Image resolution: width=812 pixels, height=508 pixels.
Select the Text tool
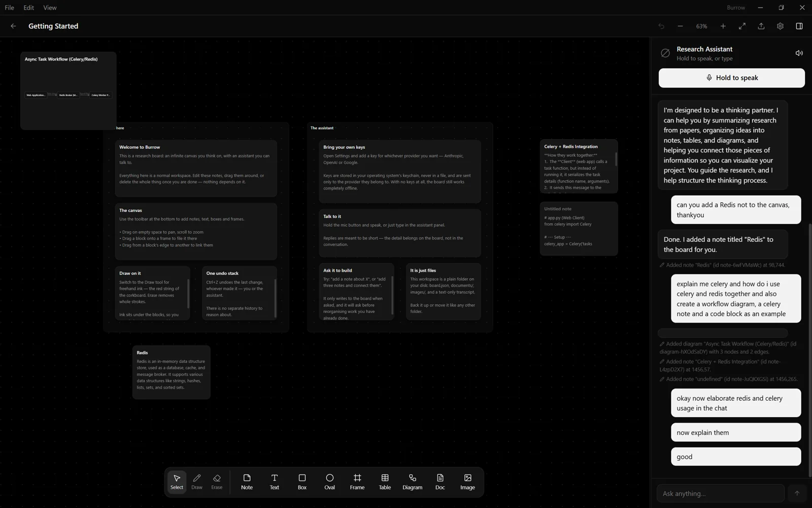tap(274, 482)
